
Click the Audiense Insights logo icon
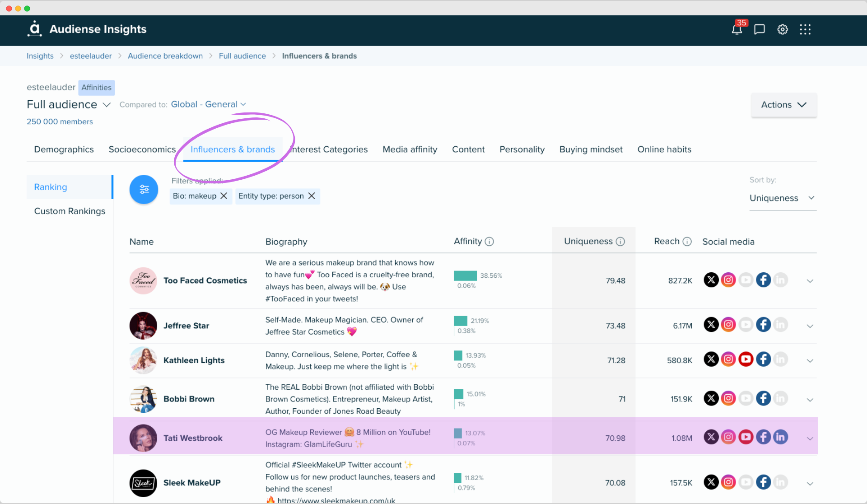click(34, 29)
